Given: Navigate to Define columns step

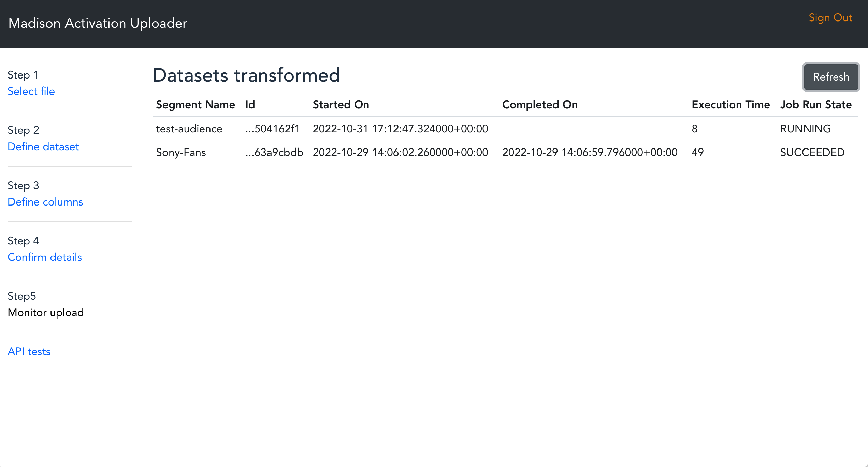Looking at the screenshot, I should (45, 202).
